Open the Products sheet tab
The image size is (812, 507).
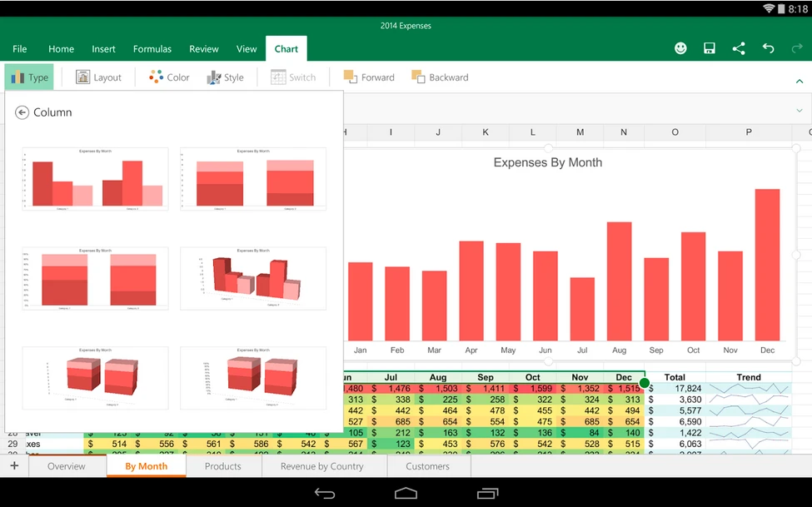coord(223,466)
